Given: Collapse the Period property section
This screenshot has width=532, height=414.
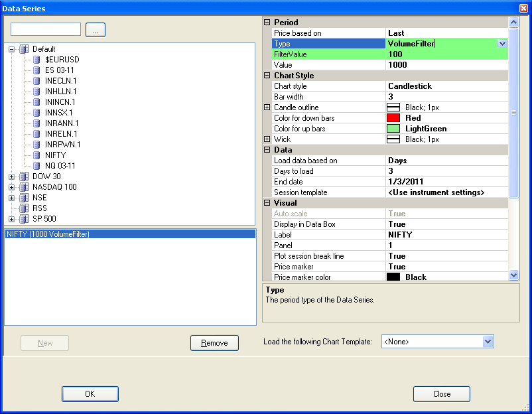Looking at the screenshot, I should [267, 23].
